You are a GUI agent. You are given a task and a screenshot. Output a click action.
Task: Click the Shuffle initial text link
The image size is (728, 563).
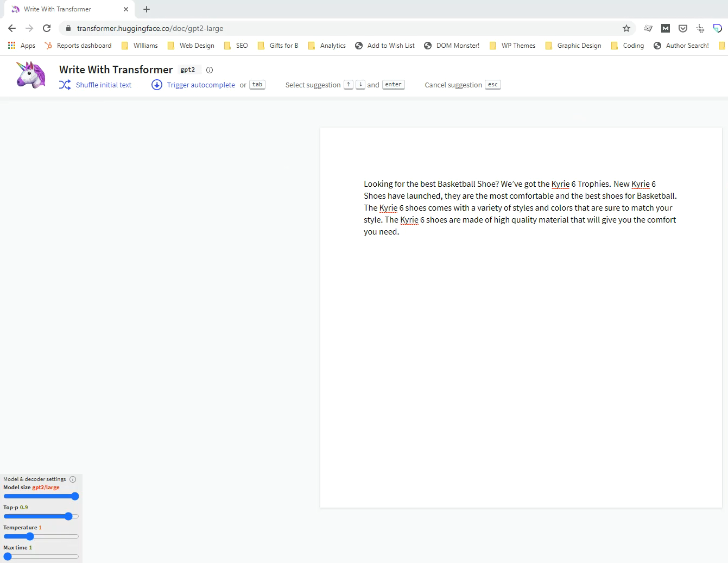tap(104, 85)
